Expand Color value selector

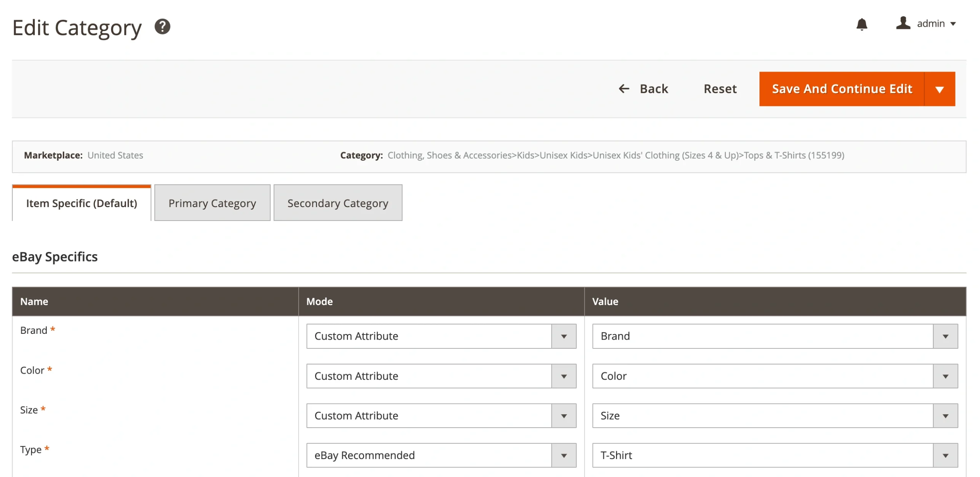tap(774, 376)
